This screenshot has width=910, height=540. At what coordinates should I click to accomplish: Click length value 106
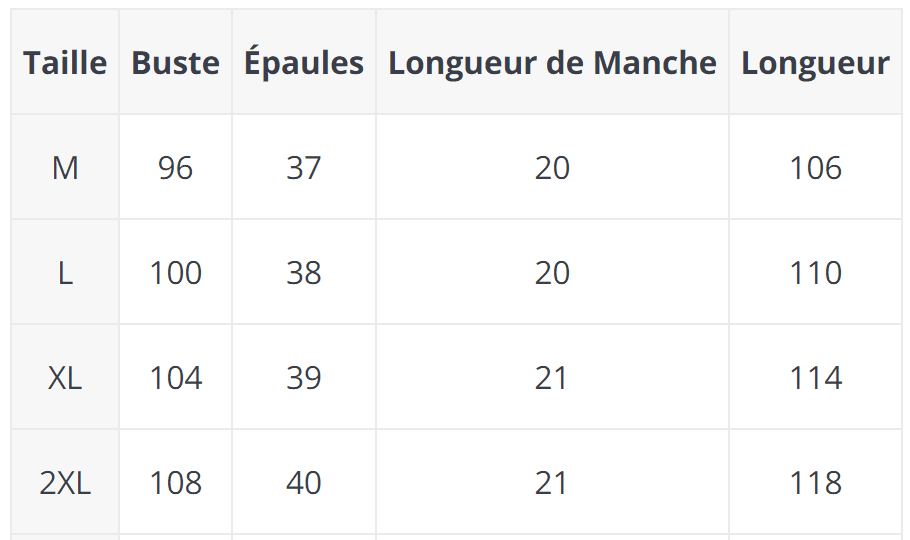coord(815,168)
